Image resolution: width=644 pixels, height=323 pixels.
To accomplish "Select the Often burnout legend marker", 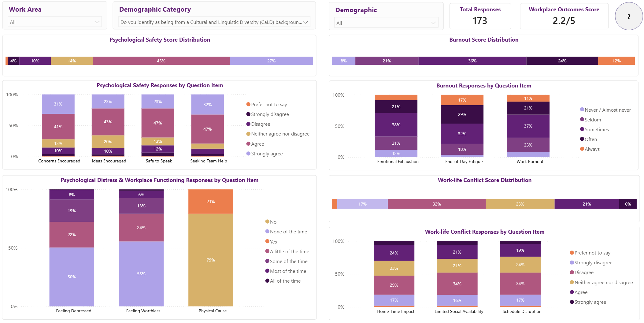I will [582, 139].
